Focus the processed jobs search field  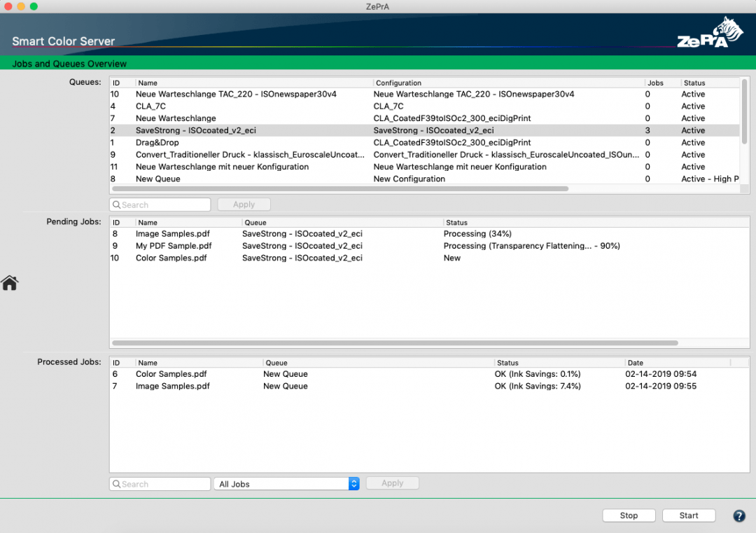pos(165,484)
